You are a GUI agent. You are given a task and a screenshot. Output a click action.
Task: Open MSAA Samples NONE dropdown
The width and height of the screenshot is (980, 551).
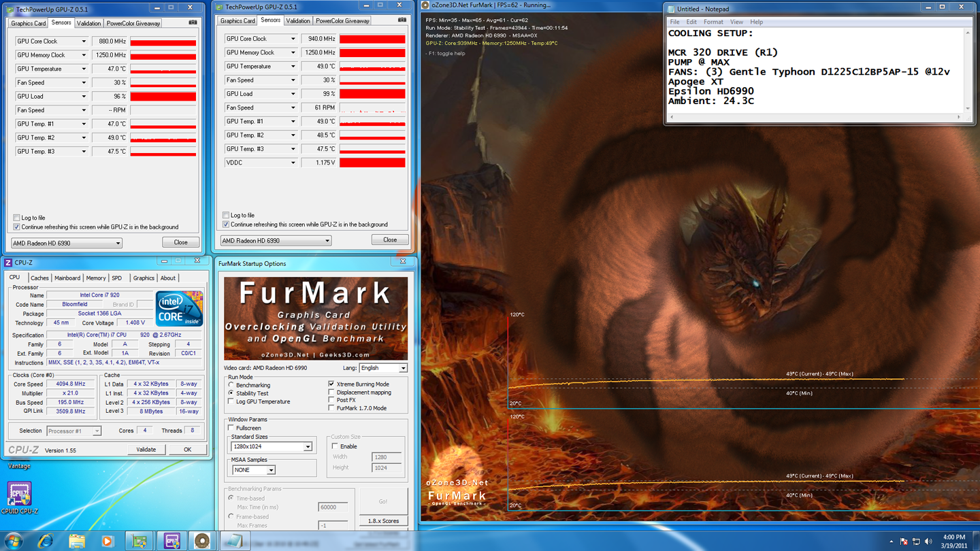point(253,470)
